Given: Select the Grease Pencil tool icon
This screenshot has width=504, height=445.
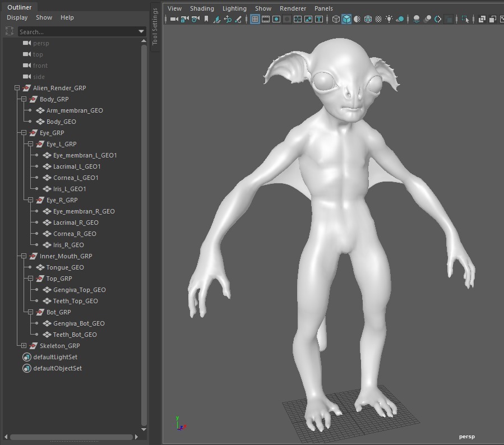Looking at the screenshot, I should point(238,19).
